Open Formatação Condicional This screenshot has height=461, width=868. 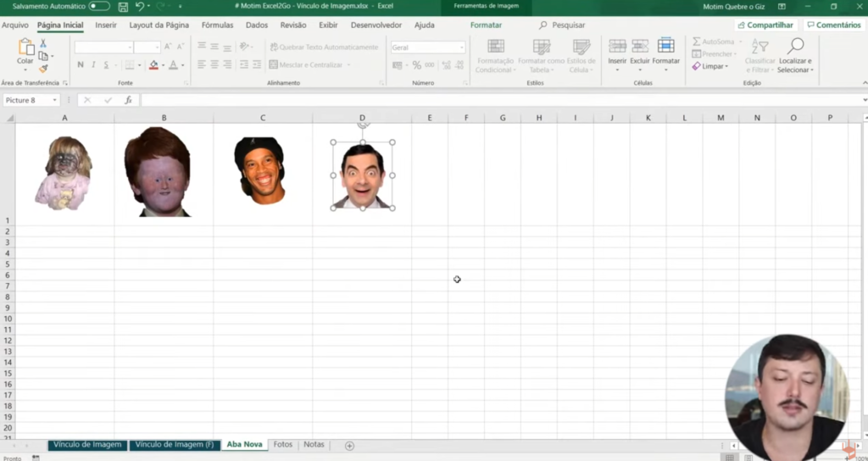pyautogui.click(x=495, y=55)
